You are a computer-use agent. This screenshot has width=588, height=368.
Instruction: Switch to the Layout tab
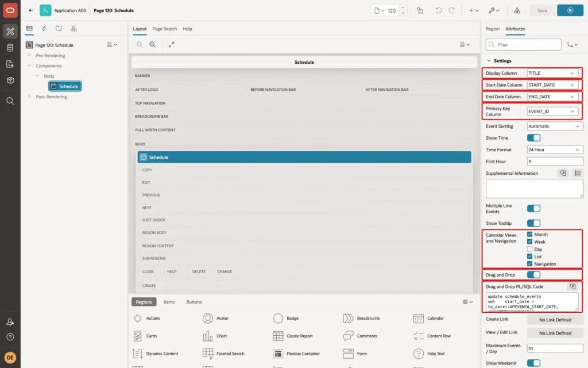140,29
